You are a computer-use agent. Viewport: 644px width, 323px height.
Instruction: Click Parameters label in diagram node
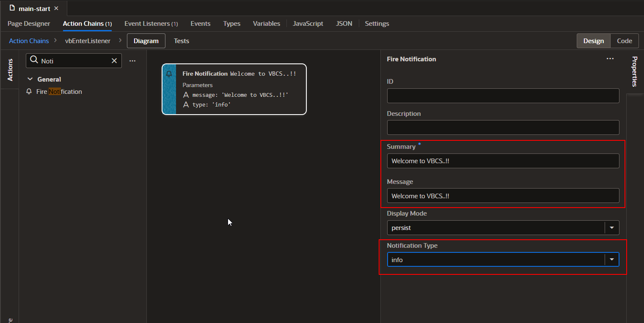coord(198,85)
